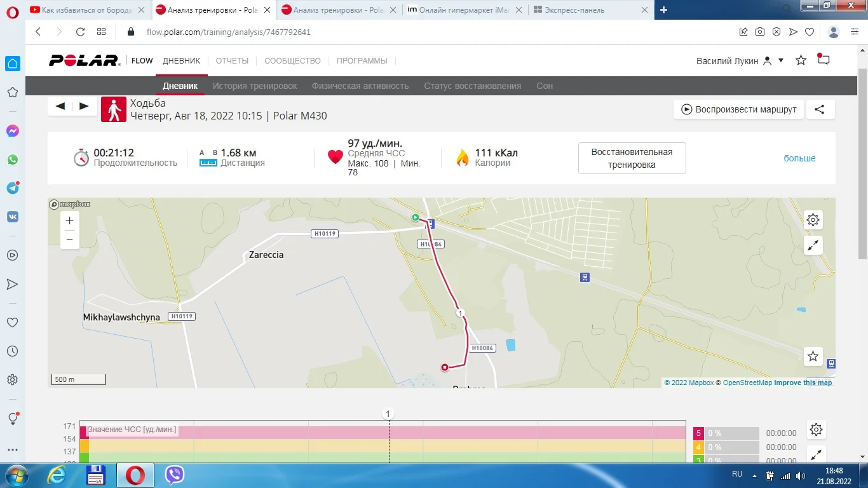This screenshot has height=488, width=868.
Task: Zoom in on the map
Action: pyautogui.click(x=70, y=220)
